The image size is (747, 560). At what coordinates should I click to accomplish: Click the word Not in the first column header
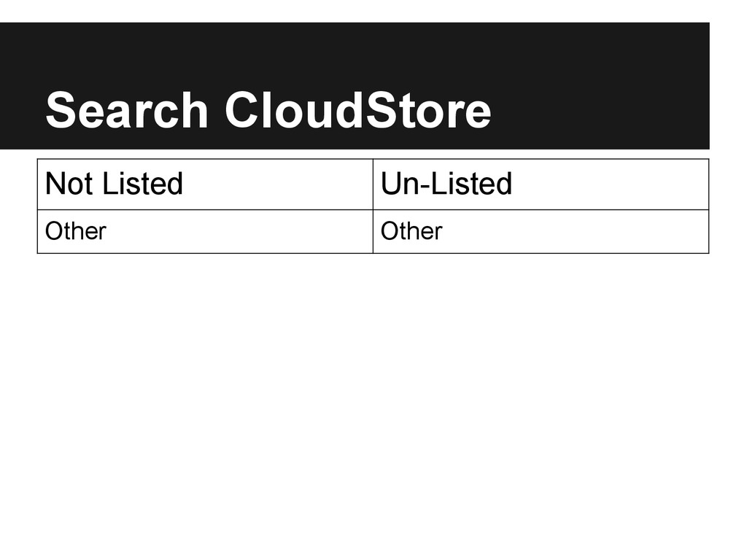69,183
